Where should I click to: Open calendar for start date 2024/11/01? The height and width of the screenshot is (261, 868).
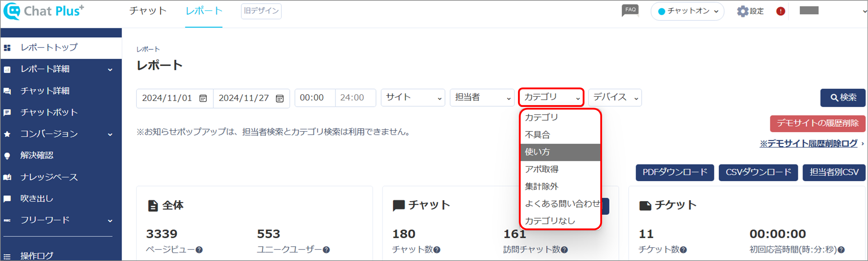click(203, 98)
